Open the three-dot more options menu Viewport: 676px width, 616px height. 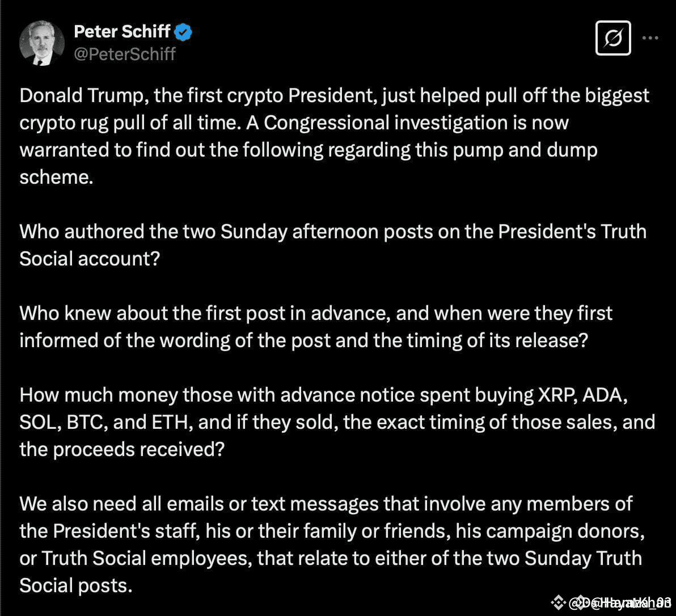(x=650, y=38)
